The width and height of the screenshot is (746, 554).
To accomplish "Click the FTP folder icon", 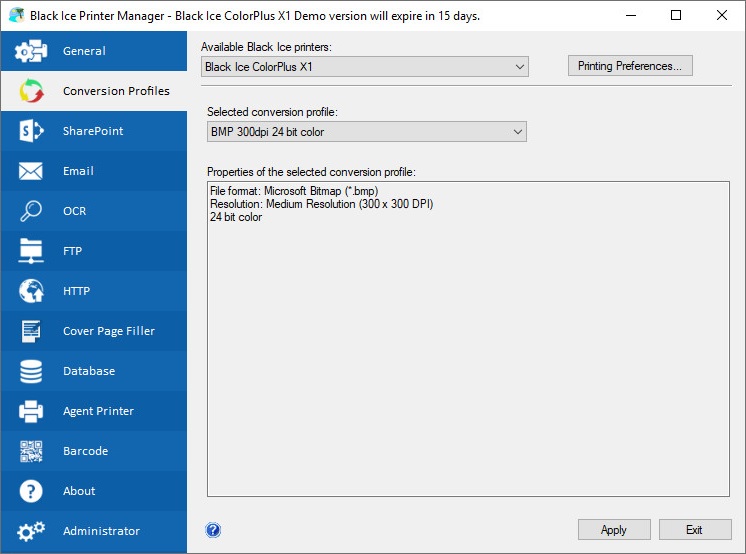I will [31, 251].
